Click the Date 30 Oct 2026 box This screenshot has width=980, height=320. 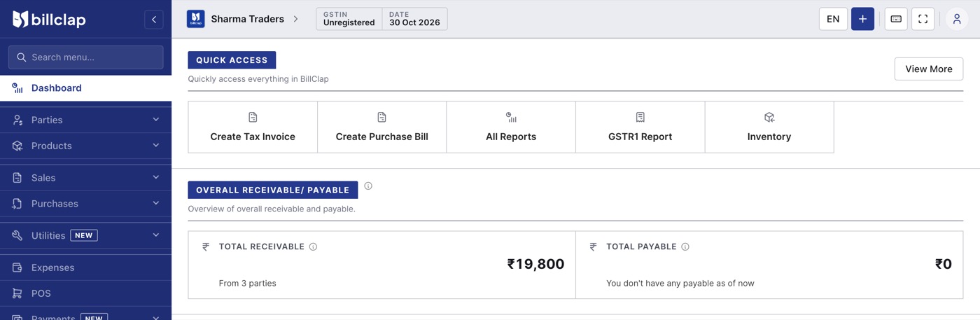[415, 19]
